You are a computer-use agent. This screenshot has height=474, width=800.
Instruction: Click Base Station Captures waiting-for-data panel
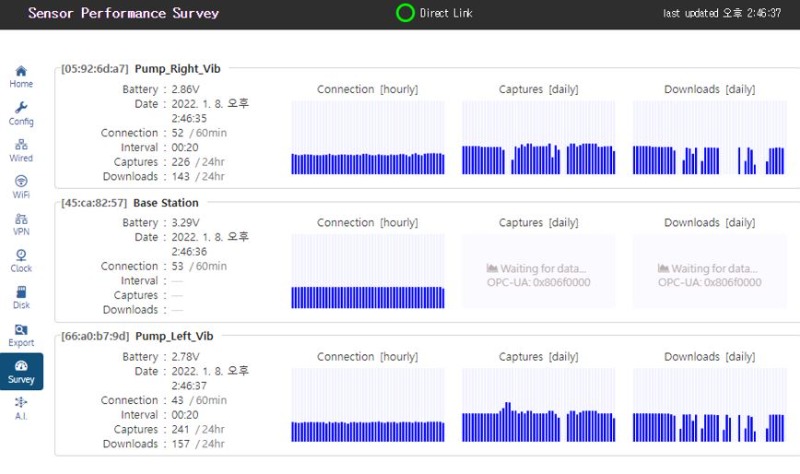(x=539, y=271)
